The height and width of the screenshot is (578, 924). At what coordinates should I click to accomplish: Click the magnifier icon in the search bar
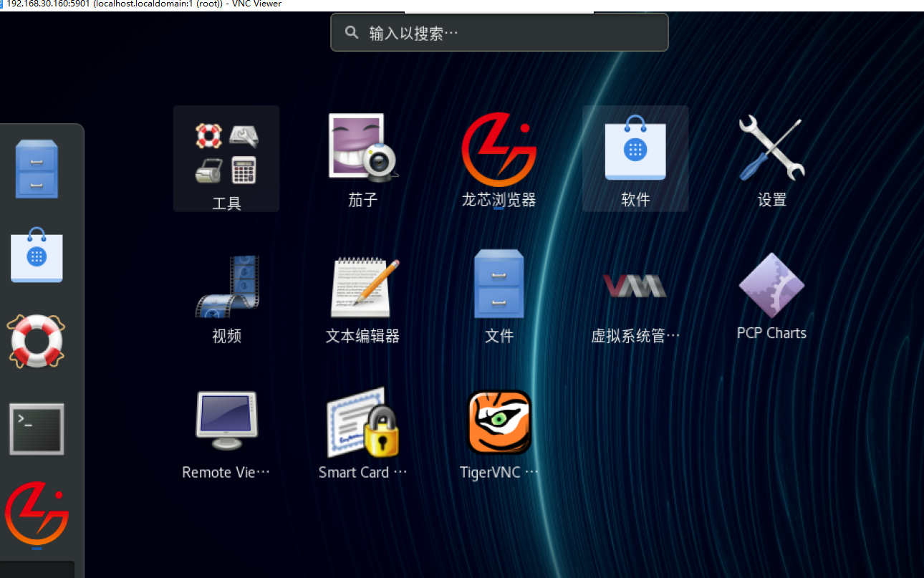click(x=351, y=33)
